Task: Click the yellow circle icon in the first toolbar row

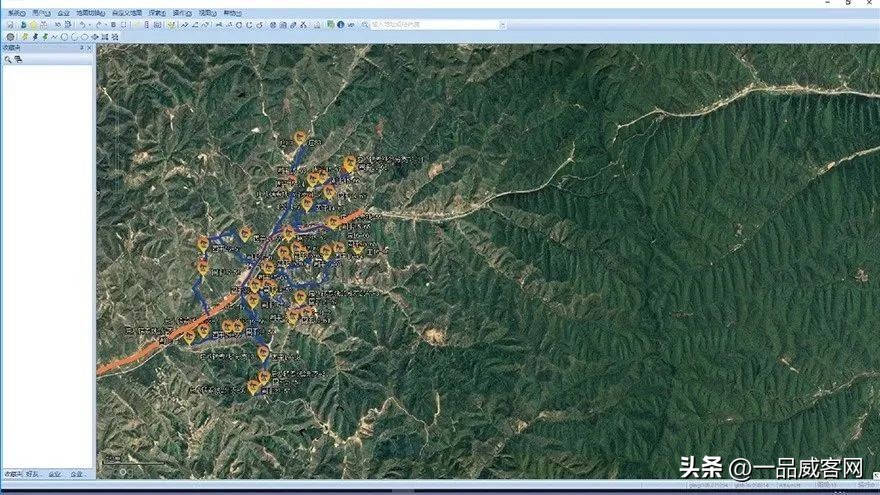Action: point(33,25)
